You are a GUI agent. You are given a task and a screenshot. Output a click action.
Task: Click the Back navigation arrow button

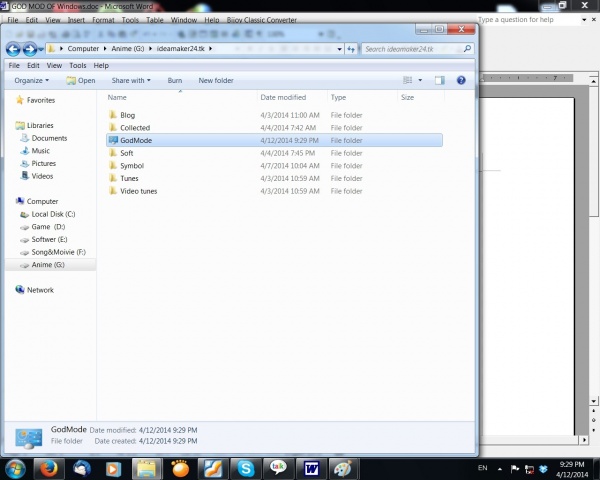click(x=14, y=48)
